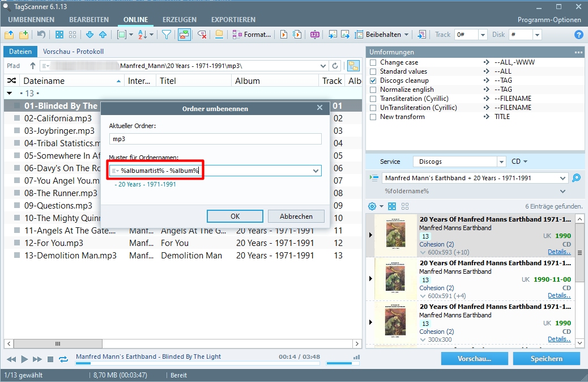Click the purple 123 numbering icon

[x=314, y=35]
